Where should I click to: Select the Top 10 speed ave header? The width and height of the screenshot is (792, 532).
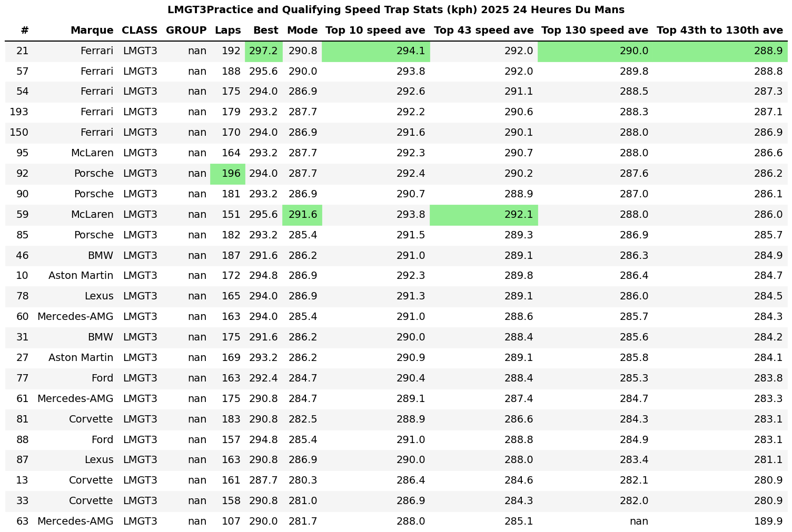point(375,30)
